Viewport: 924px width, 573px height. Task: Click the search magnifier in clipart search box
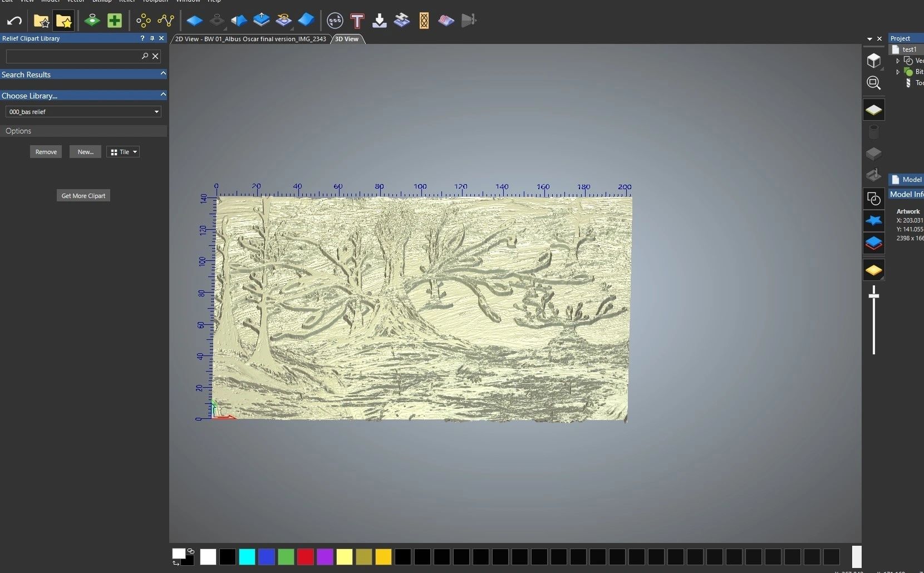[145, 56]
